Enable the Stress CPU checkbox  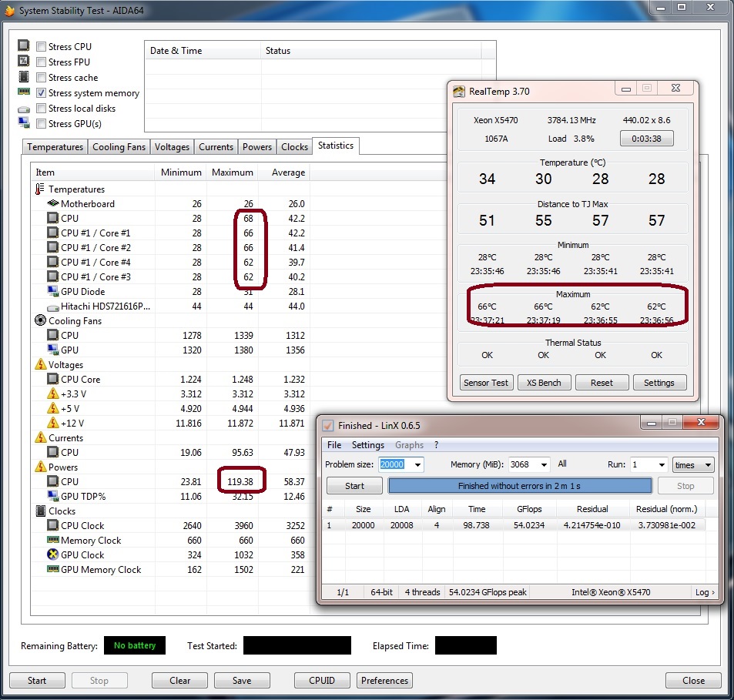tap(41, 46)
